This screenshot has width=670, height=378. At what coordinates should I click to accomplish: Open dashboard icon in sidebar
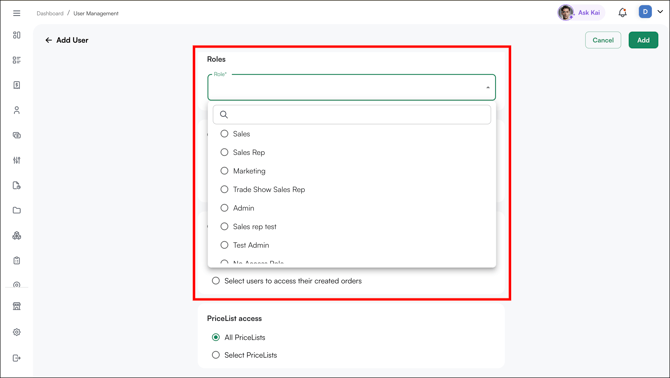click(x=17, y=35)
